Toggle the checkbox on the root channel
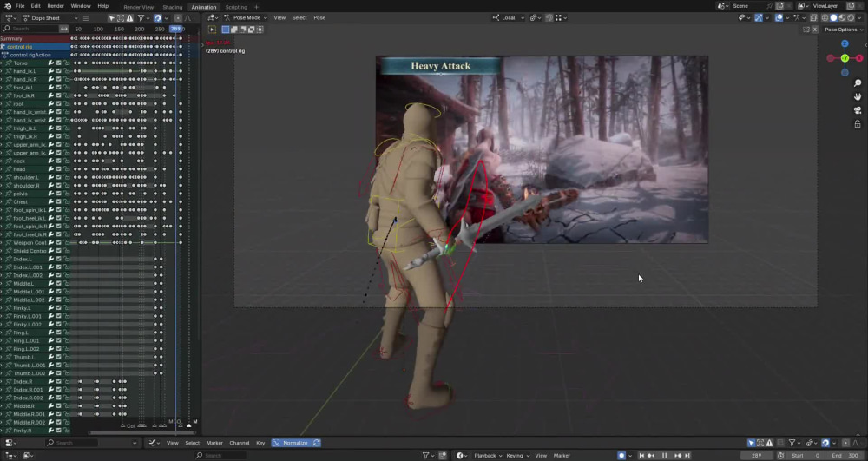This screenshot has height=461, width=868. pos(59,103)
